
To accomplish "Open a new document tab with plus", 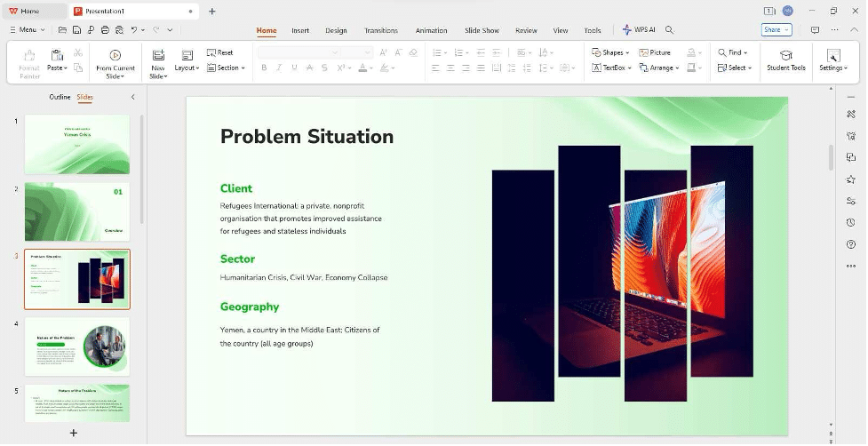I will coord(212,11).
